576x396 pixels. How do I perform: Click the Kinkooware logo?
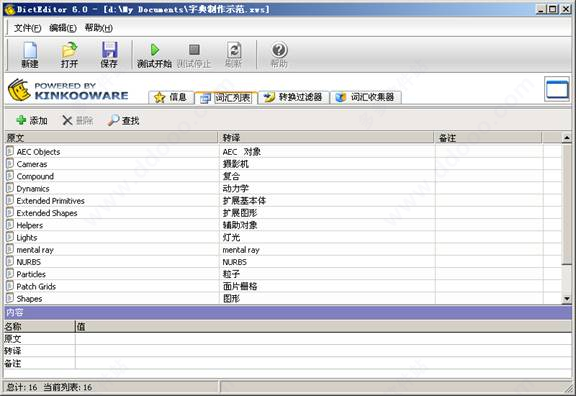point(68,90)
